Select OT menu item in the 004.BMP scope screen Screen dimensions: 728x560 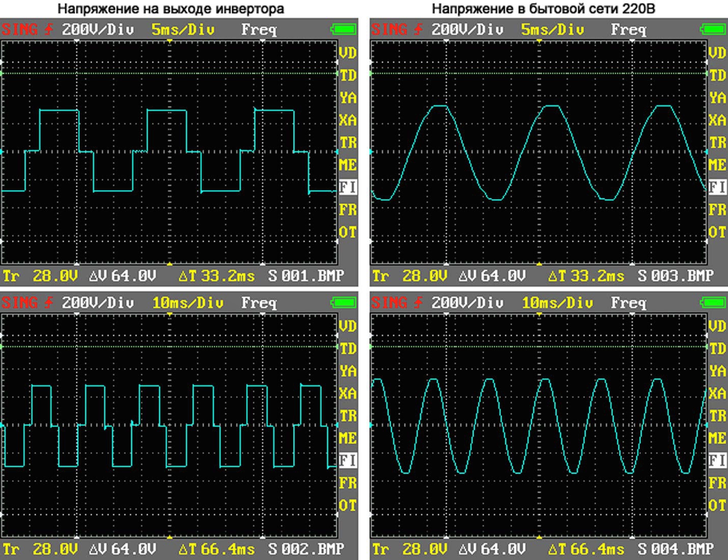pos(717,506)
